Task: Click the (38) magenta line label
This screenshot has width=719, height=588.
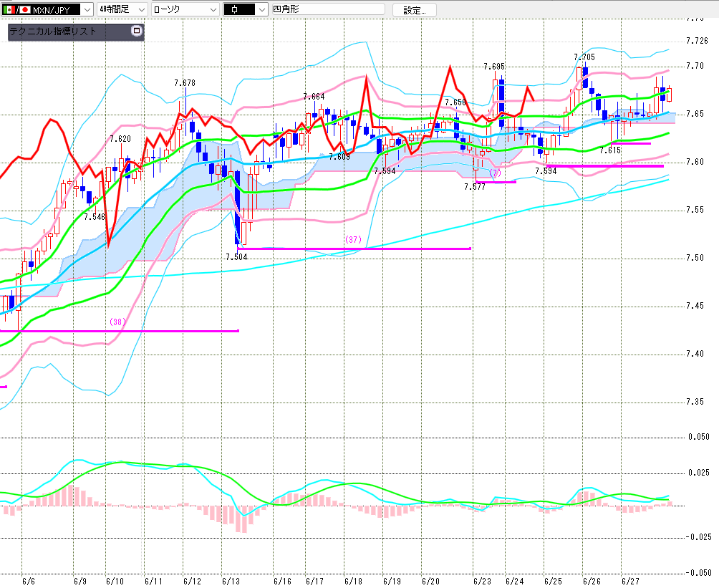Action: [117, 322]
